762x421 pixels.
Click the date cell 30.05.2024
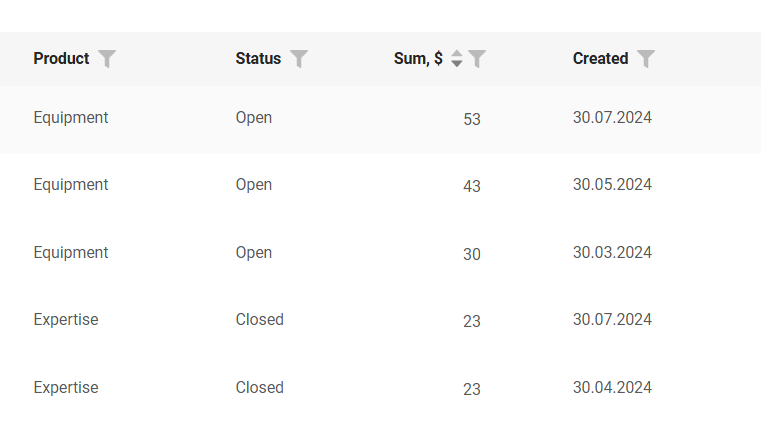612,185
